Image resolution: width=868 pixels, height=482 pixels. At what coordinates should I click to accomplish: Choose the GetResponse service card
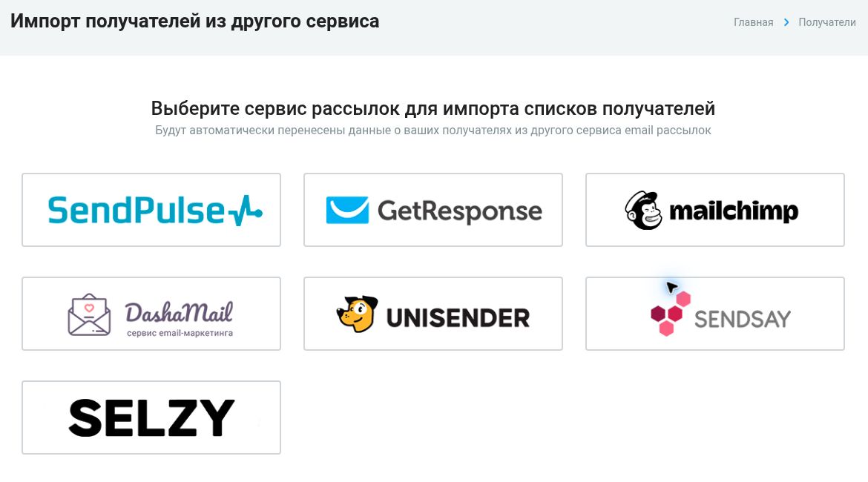tap(433, 210)
